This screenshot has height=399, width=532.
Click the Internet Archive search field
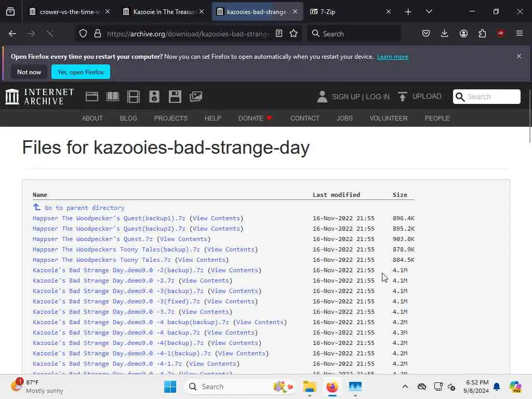point(486,97)
